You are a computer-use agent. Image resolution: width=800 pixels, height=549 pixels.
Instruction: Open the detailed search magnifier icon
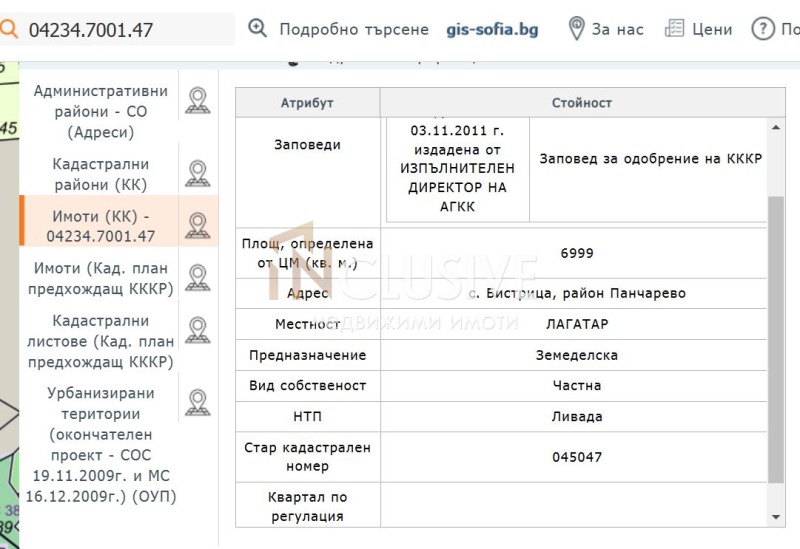point(257,29)
